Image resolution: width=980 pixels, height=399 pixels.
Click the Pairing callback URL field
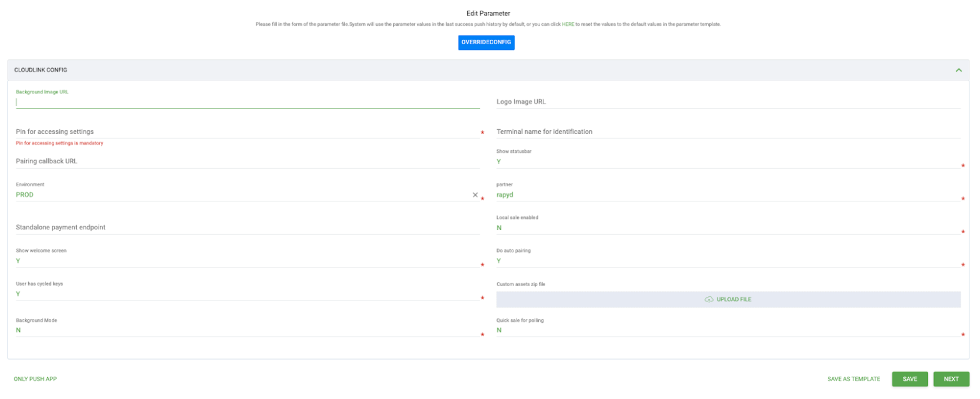pyautogui.click(x=247, y=161)
